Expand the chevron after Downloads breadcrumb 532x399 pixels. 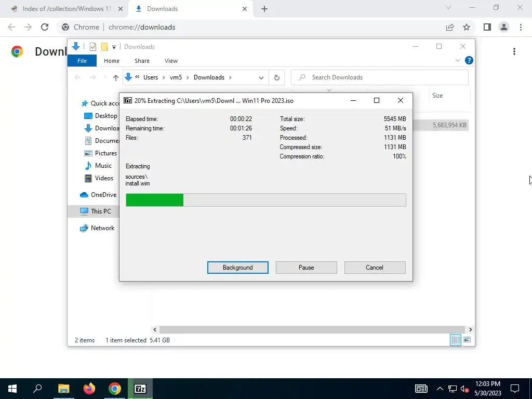(230, 77)
